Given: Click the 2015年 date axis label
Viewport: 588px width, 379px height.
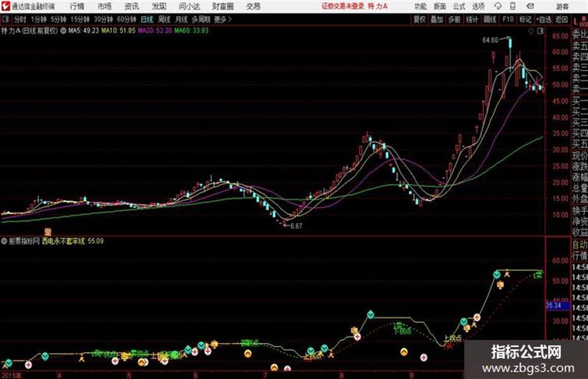Looking at the screenshot, I should pos(12,375).
